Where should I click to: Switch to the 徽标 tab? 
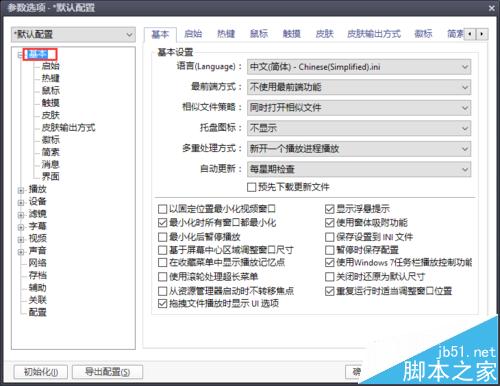click(423, 34)
